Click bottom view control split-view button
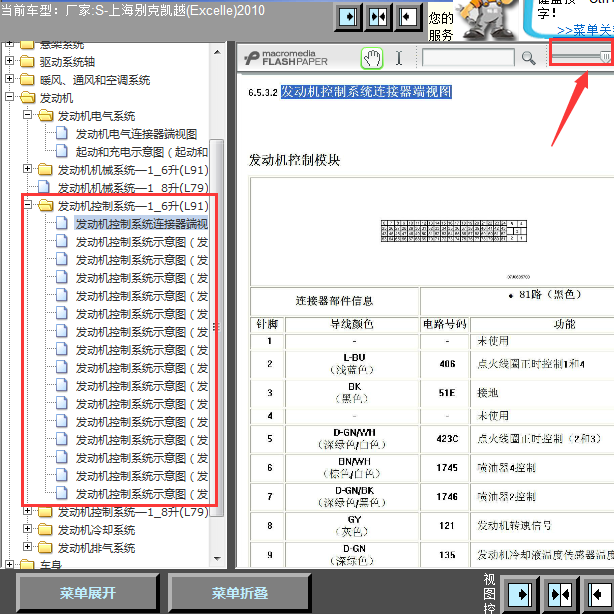 click(x=561, y=594)
